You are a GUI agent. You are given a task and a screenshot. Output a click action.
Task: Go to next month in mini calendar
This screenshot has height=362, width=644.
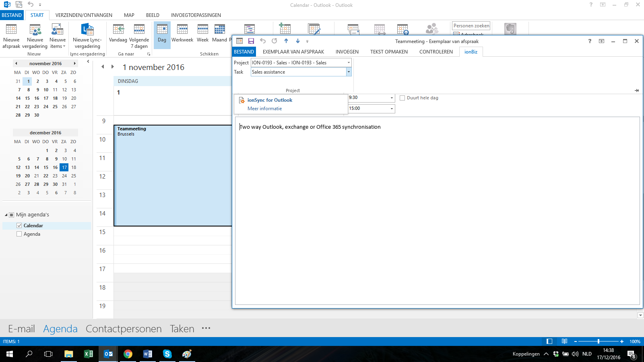[x=74, y=64]
